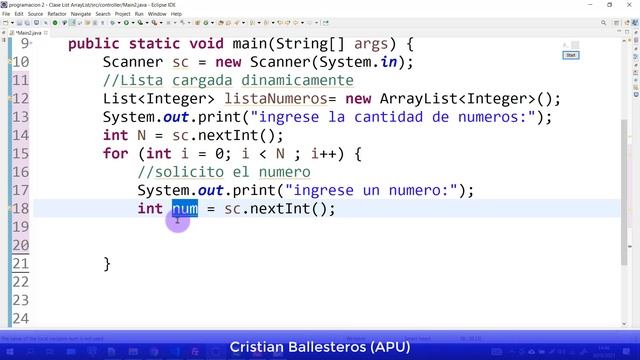Open the Window menu
Viewport: 640px width, 360px height.
(x=157, y=14)
